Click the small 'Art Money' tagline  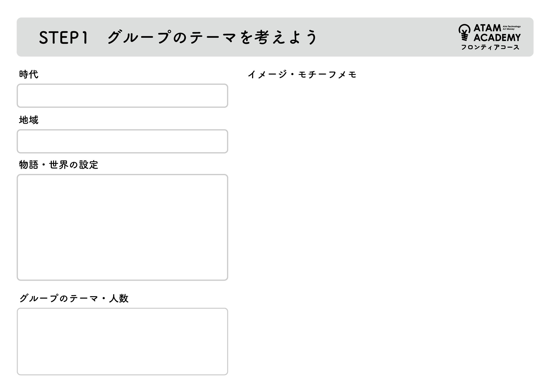509,29
